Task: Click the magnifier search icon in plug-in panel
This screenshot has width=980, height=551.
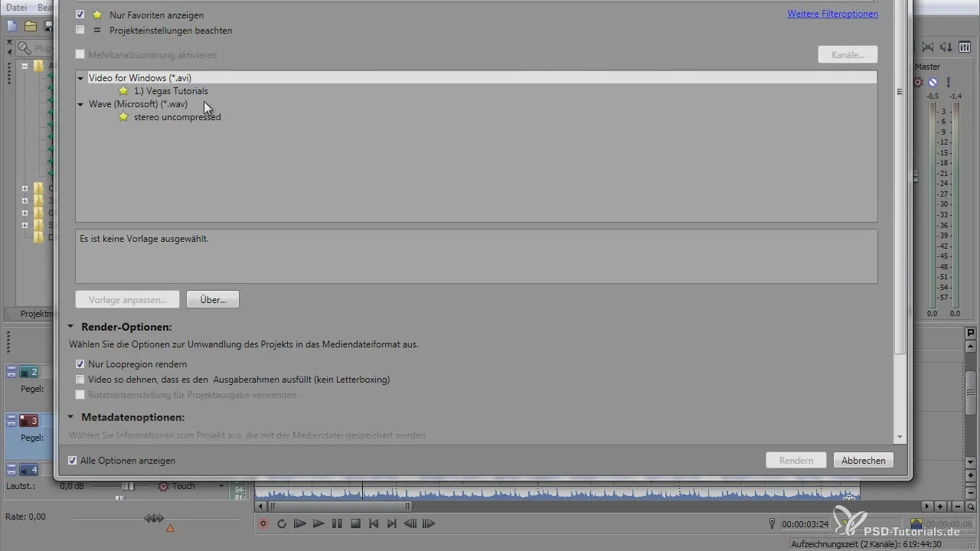Action: 24,48
